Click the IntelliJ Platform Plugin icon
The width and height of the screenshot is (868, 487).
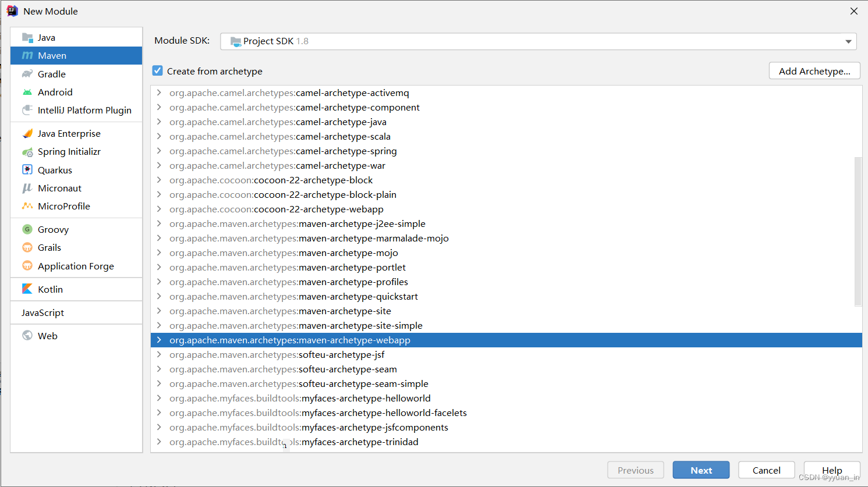point(27,110)
